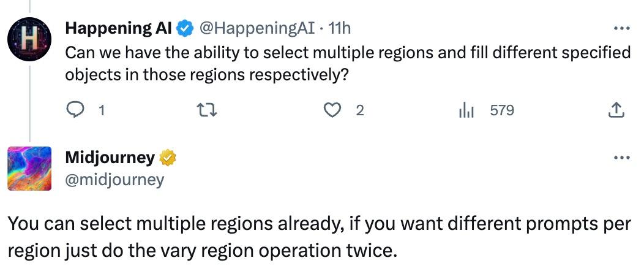Viewport: 644px width, 271px height.
Task: Open more options on Happening AI tweet
Action: (621, 28)
